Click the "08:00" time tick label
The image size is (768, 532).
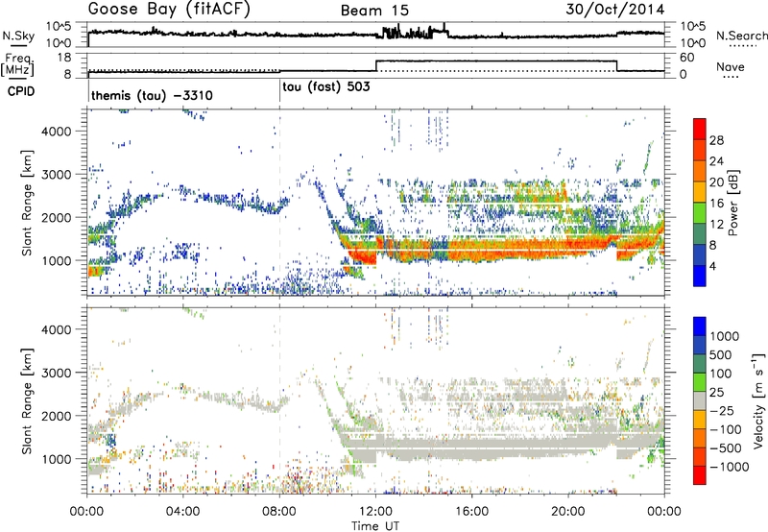click(x=279, y=512)
